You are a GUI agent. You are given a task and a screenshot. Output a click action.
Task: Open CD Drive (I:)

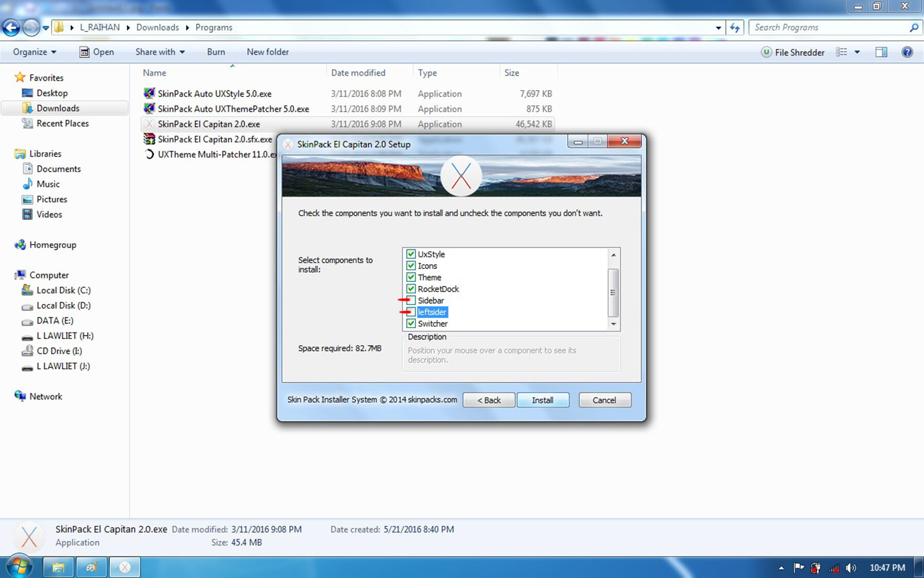pyautogui.click(x=59, y=351)
